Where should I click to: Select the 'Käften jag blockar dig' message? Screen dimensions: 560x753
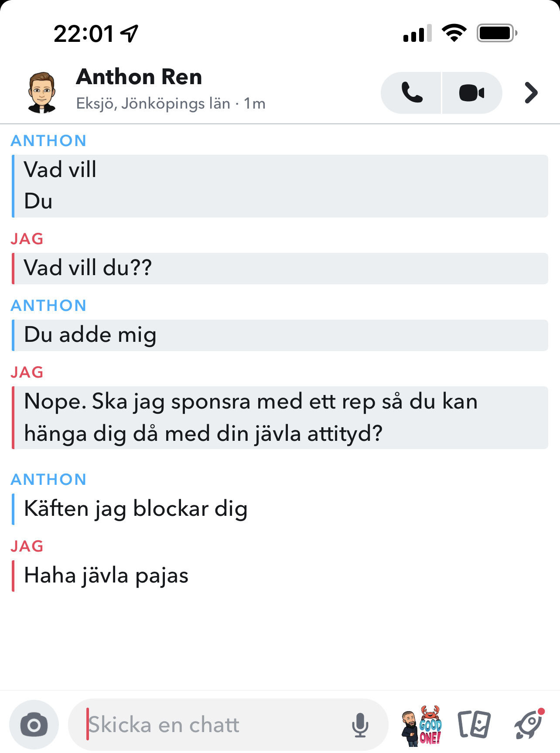[x=136, y=509]
